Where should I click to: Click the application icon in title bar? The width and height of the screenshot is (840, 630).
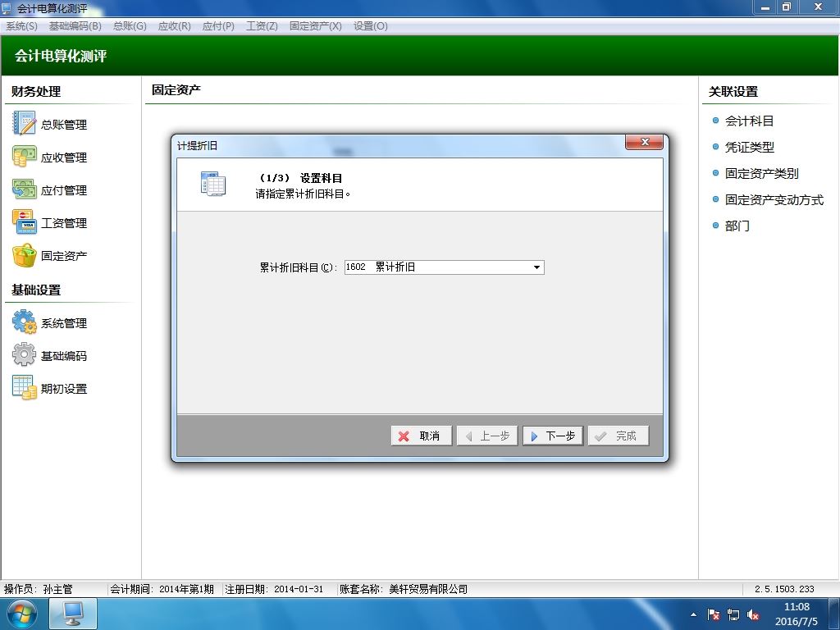7,8
